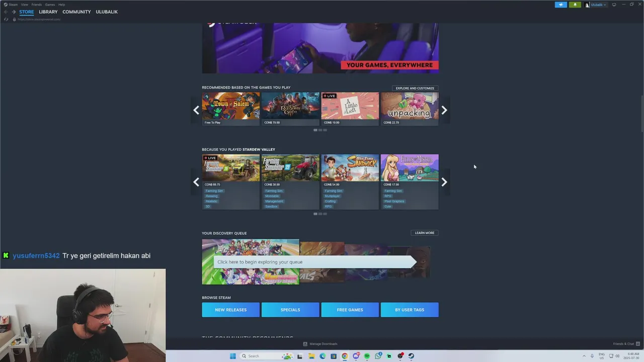Click the Crafting tag under My Time at Sandrock
The height and width of the screenshot is (362, 644).
point(331,201)
